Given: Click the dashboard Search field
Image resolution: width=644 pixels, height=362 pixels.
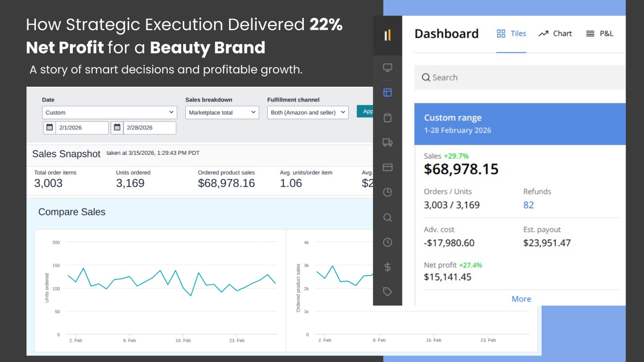Looking at the screenshot, I should (x=519, y=78).
